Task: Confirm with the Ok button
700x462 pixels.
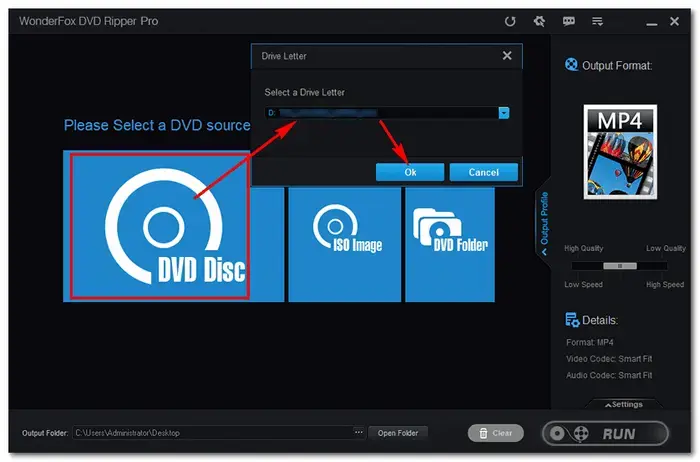Action: pyautogui.click(x=410, y=172)
